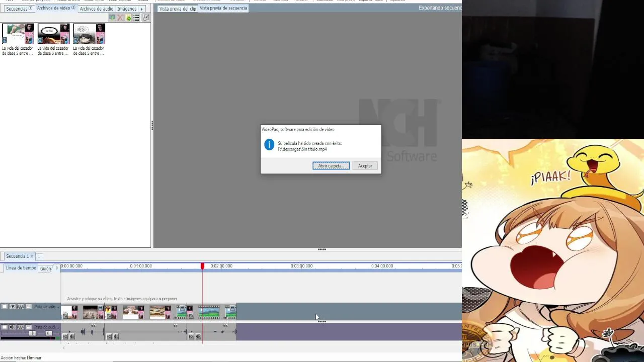Mute the audio track with its speaker icon
Image resolution: width=644 pixels, height=362 pixels.
[x=12, y=327]
